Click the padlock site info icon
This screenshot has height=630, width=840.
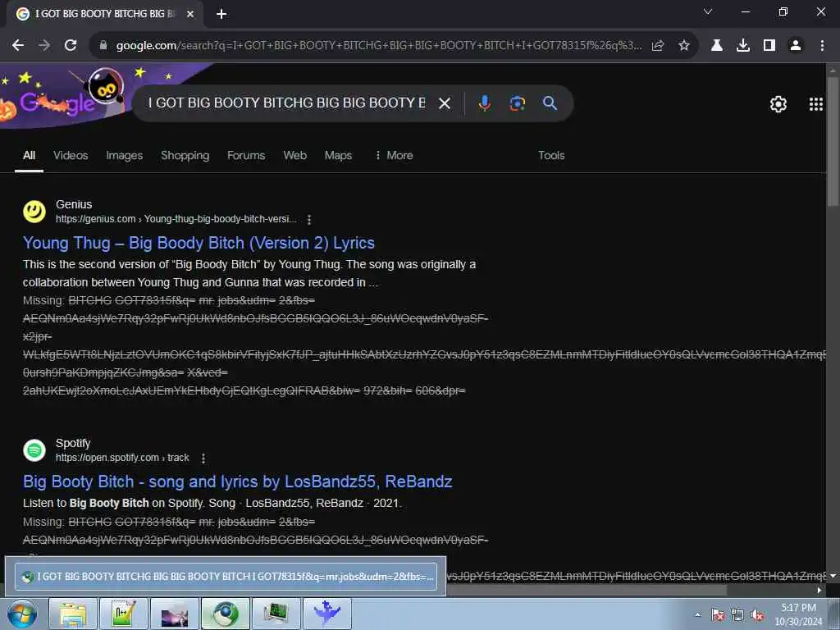(x=103, y=46)
